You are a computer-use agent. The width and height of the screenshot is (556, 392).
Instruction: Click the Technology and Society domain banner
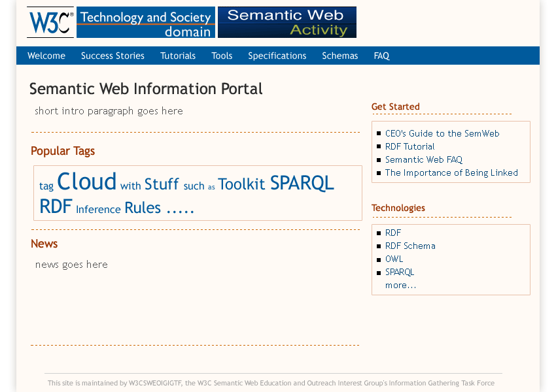click(x=146, y=23)
